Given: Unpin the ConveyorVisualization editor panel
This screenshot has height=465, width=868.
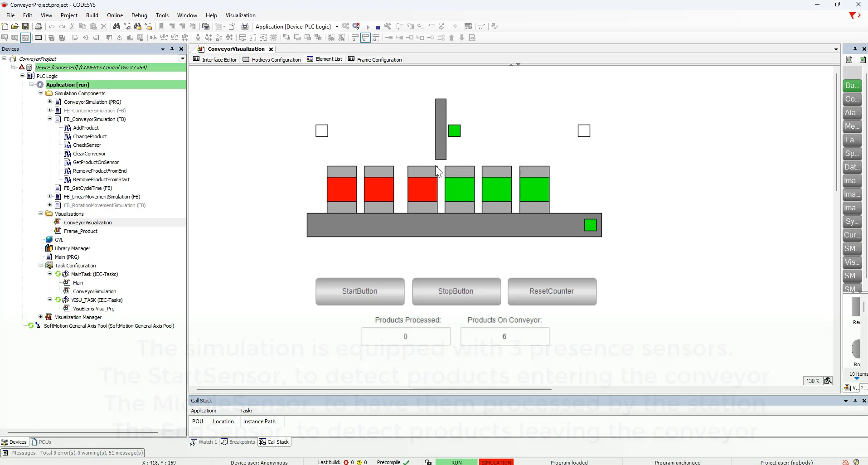Looking at the screenshot, I should tap(854, 49).
